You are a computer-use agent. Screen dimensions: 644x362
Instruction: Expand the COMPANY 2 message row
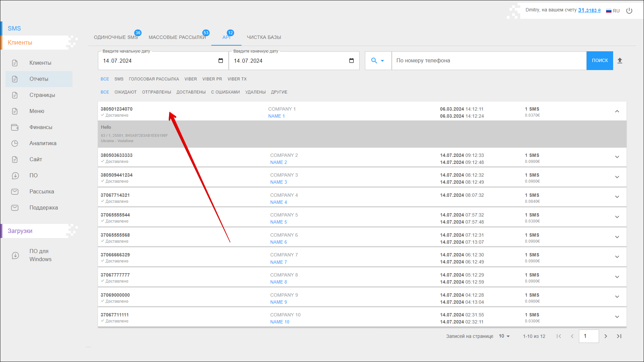617,157
